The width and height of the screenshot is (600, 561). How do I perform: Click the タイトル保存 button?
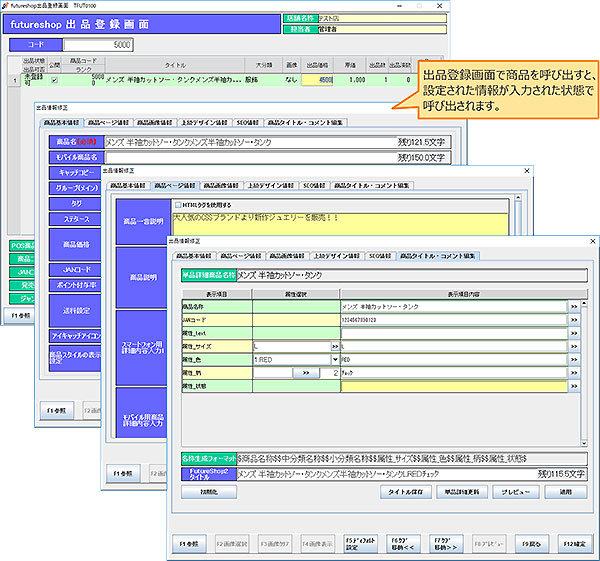pos(405,492)
